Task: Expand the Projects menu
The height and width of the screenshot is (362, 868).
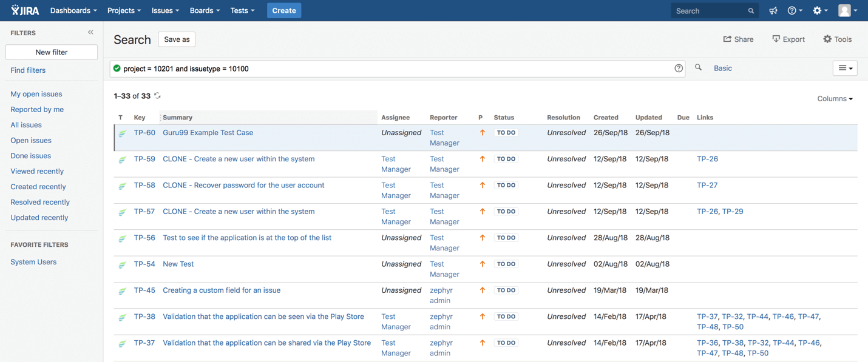Action: (124, 11)
